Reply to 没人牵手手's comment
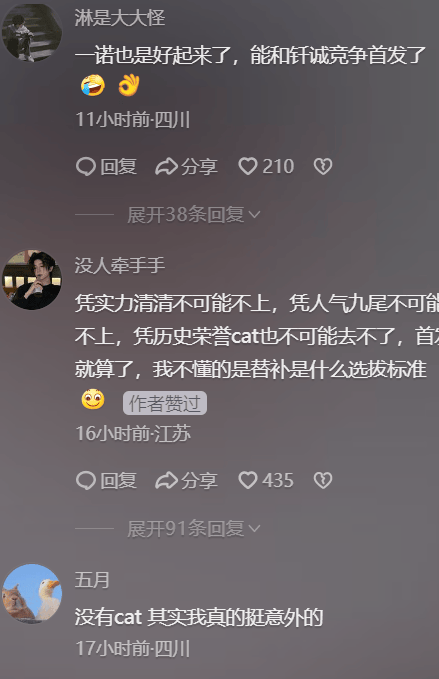 point(107,480)
